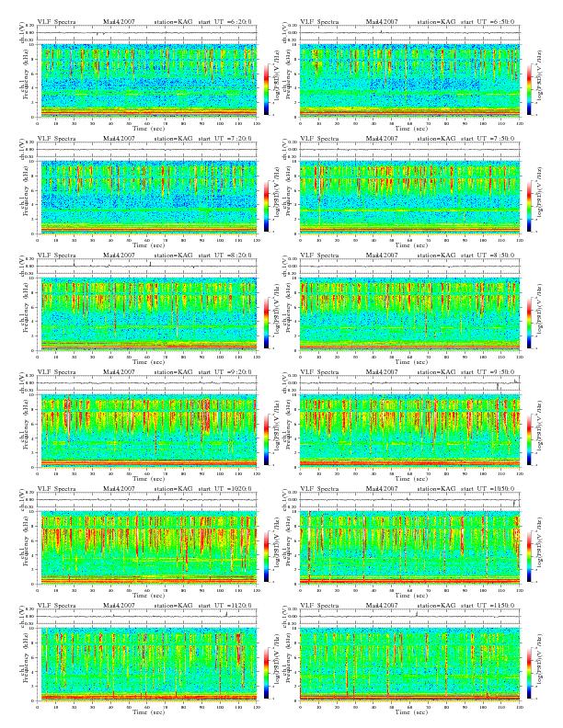Click 'VLF Spectra' heading of the 6:20:0 panel
Image resolution: width=563 pixels, height=728 pixels.
click(x=56, y=21)
